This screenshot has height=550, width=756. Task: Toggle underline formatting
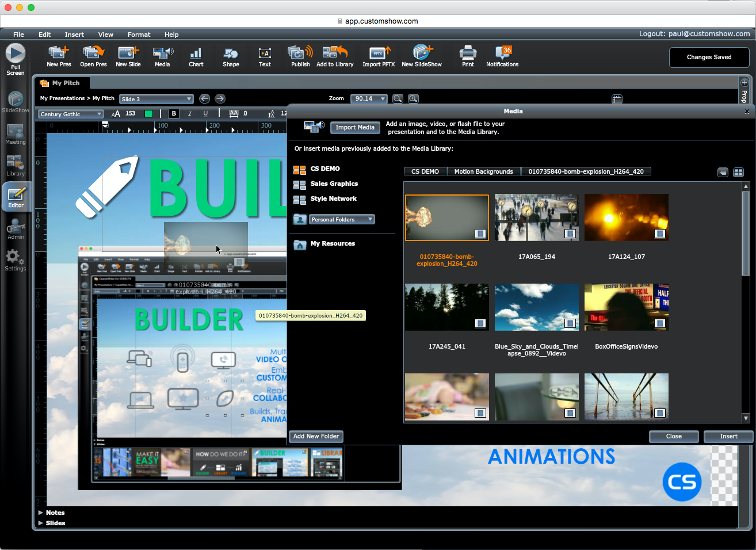205,114
